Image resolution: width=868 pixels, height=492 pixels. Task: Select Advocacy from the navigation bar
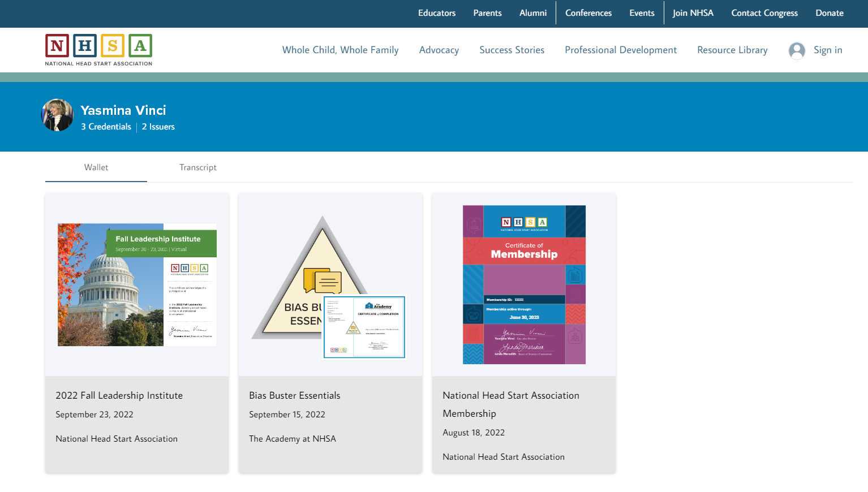pos(439,50)
